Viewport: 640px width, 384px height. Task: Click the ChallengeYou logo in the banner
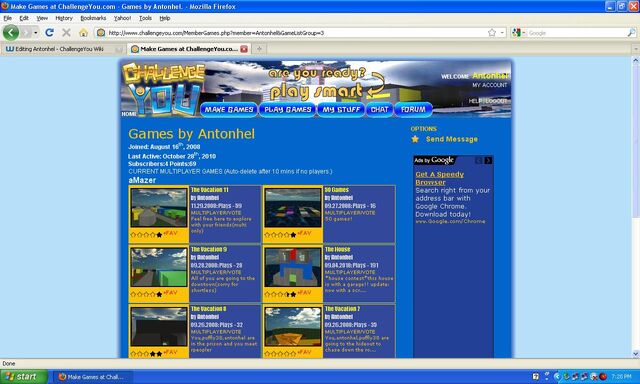coord(163,89)
